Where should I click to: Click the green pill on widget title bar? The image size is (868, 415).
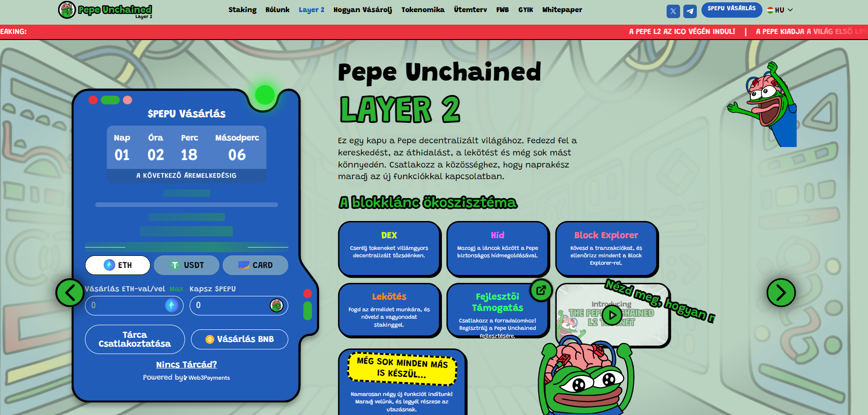[x=110, y=100]
